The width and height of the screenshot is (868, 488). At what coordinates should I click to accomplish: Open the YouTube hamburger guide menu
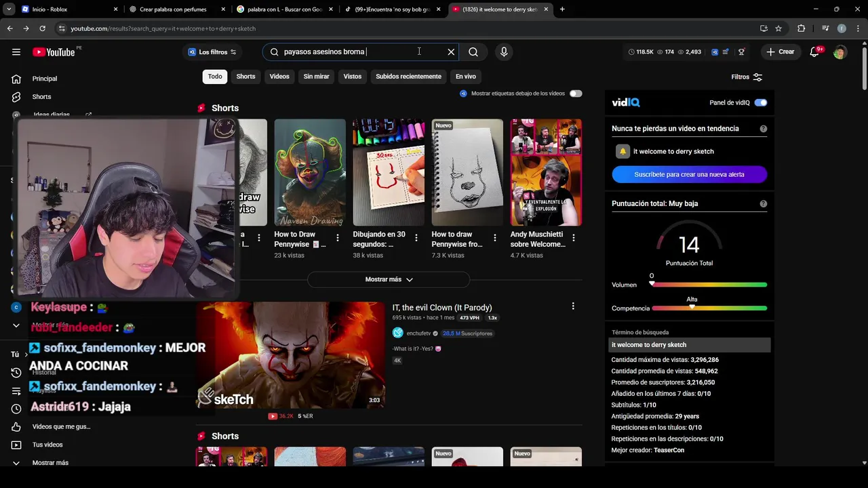point(16,52)
